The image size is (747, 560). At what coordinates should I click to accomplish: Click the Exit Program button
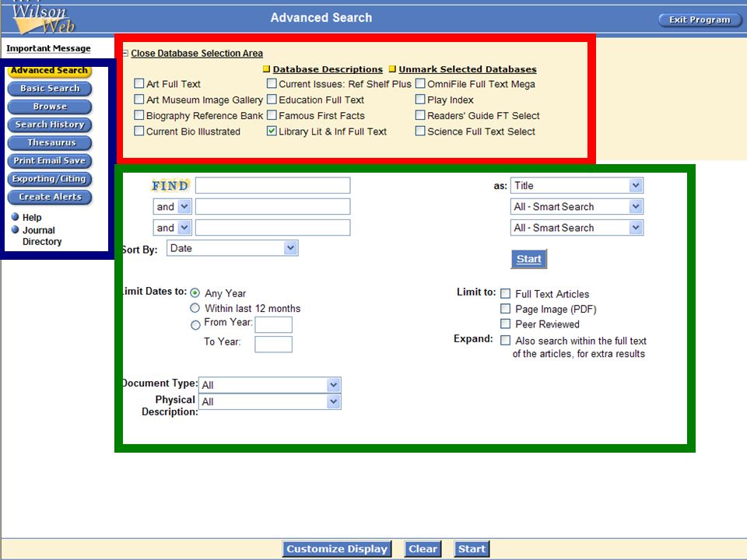(x=700, y=20)
